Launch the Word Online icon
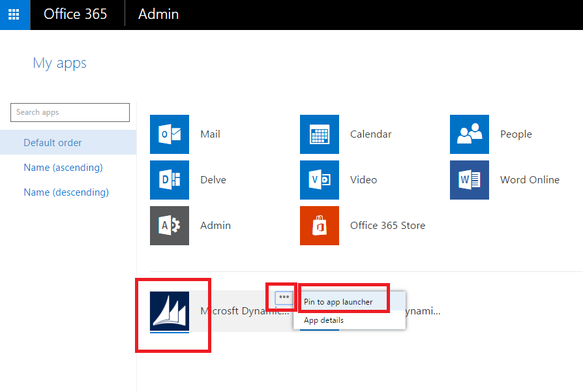The image size is (583, 392). coord(470,180)
